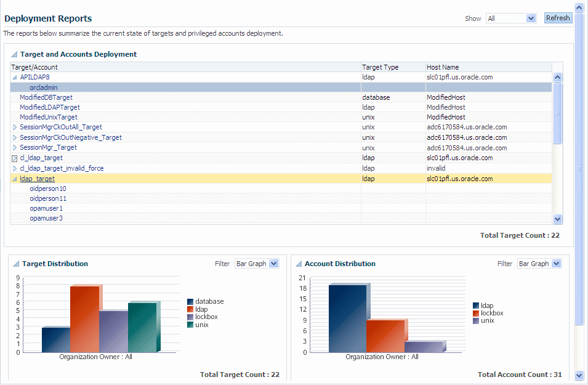
Task: Select the orcladmin account row
Action: (281, 87)
